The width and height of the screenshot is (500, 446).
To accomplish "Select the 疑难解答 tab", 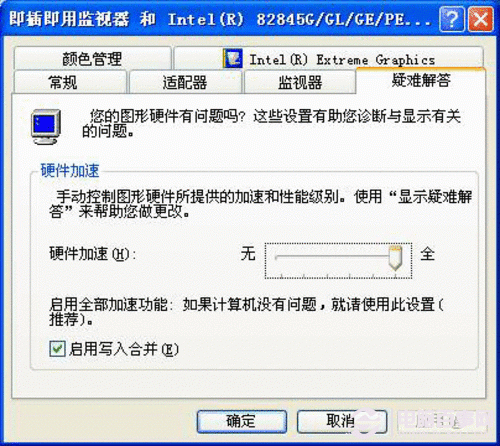I will (421, 81).
